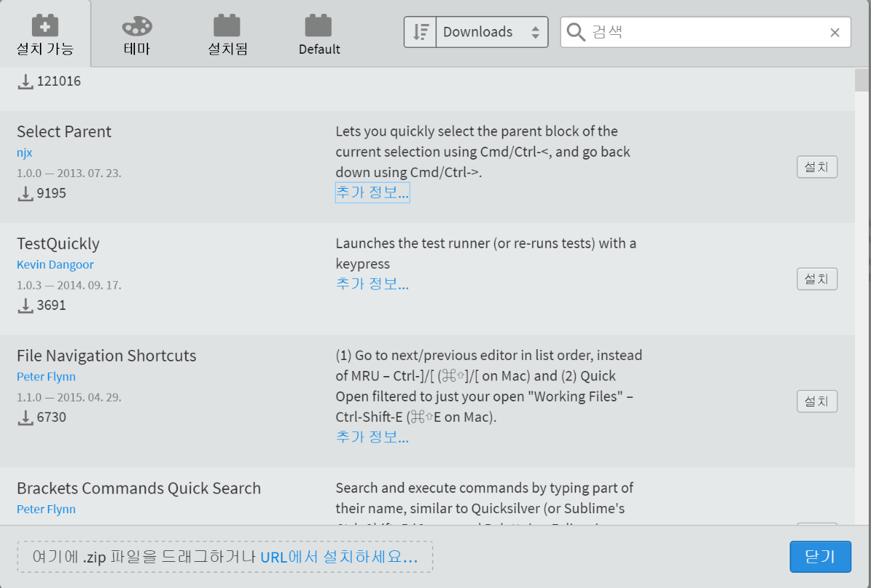This screenshot has height=588, width=871.
Task: Click the 설치 가능 plus-case icon
Action: [x=45, y=25]
